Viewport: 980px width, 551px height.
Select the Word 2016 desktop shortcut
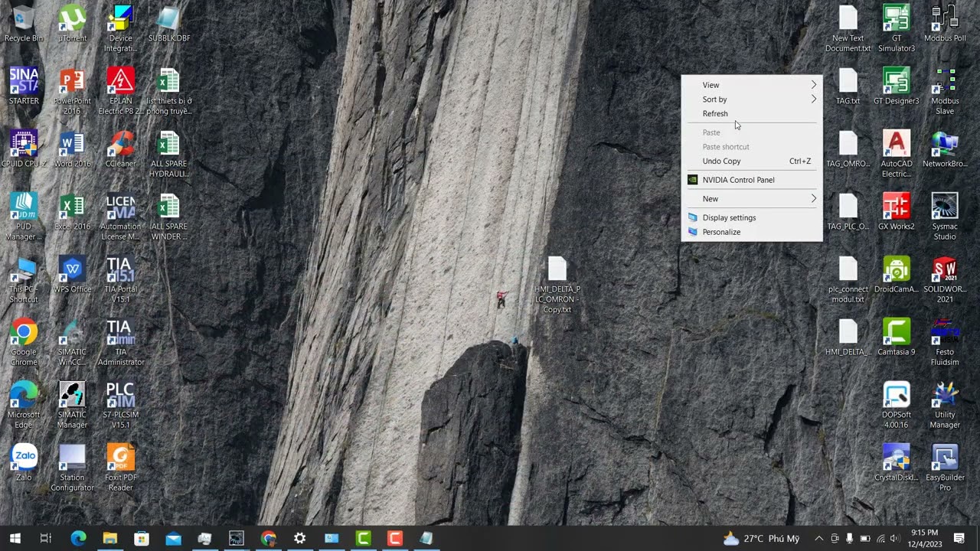[x=72, y=149]
